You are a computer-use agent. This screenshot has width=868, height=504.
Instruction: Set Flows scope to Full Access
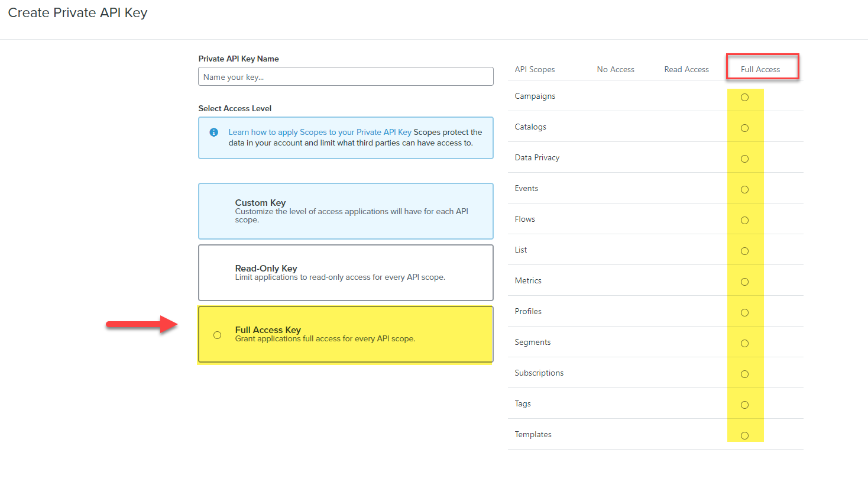click(x=744, y=221)
